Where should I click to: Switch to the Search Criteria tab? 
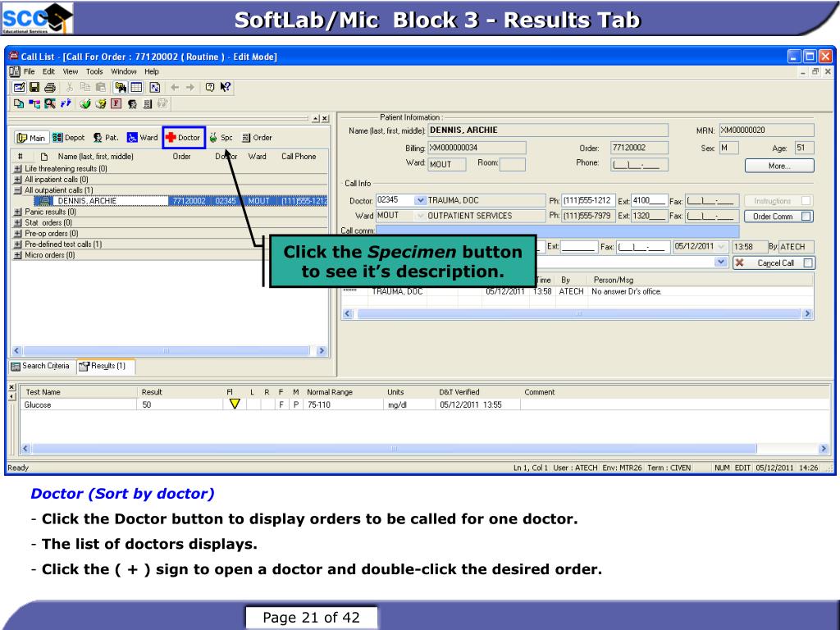[41, 366]
